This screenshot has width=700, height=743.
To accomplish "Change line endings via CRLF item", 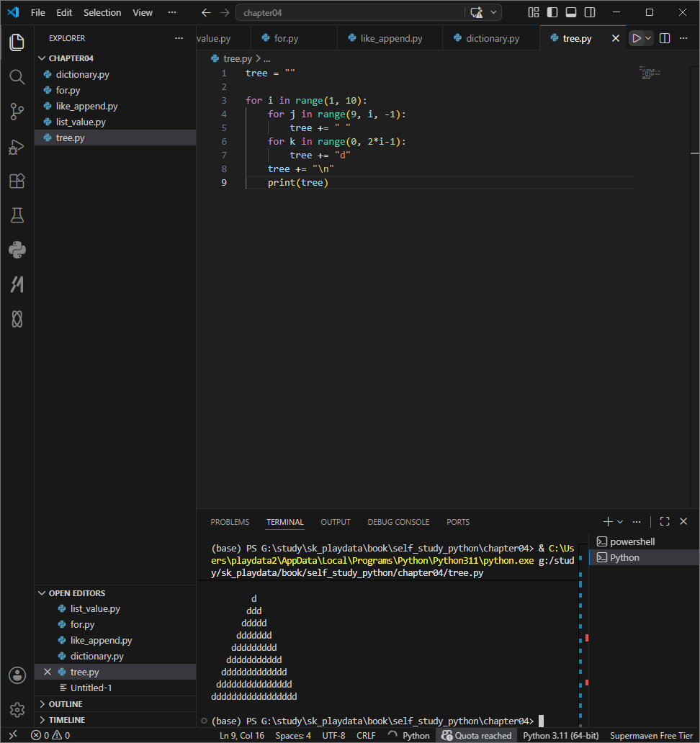I will point(366,735).
